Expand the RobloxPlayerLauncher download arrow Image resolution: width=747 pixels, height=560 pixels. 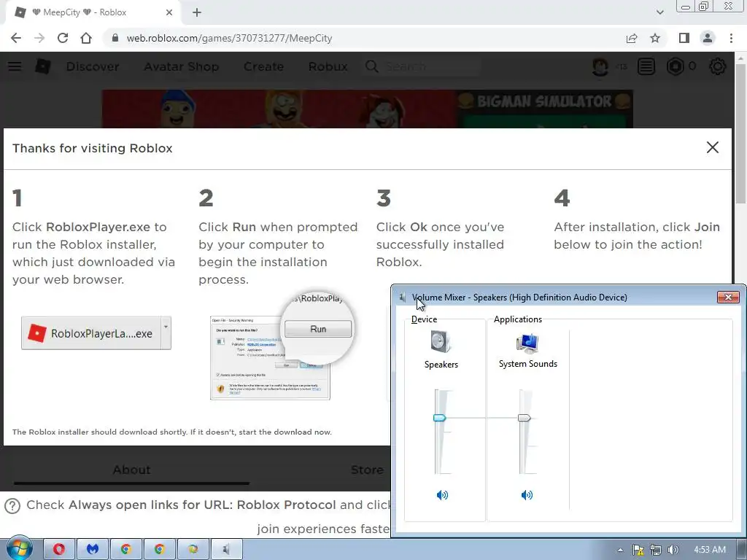166,332
